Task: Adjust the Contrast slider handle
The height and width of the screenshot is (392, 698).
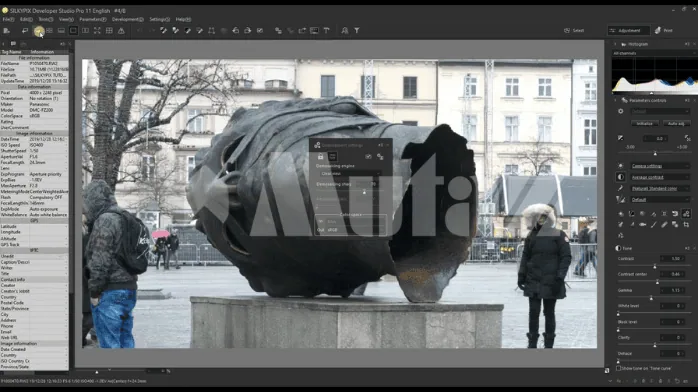Action: tap(654, 266)
